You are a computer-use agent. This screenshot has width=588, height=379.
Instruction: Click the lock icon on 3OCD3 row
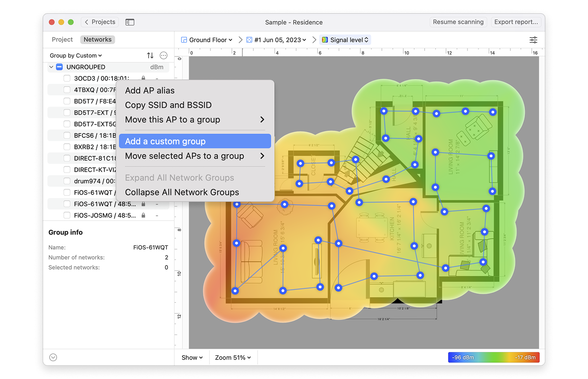(x=143, y=79)
